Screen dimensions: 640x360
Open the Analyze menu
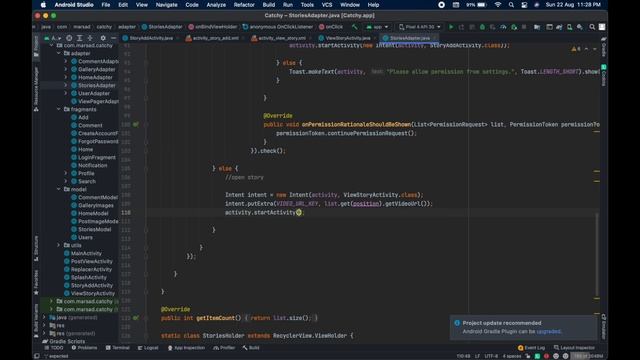click(x=216, y=5)
